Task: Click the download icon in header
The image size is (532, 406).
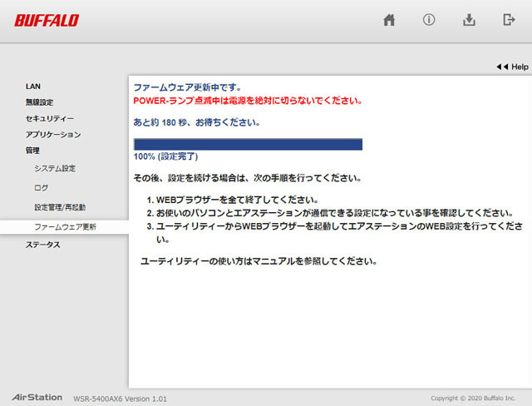Action: 469,21
